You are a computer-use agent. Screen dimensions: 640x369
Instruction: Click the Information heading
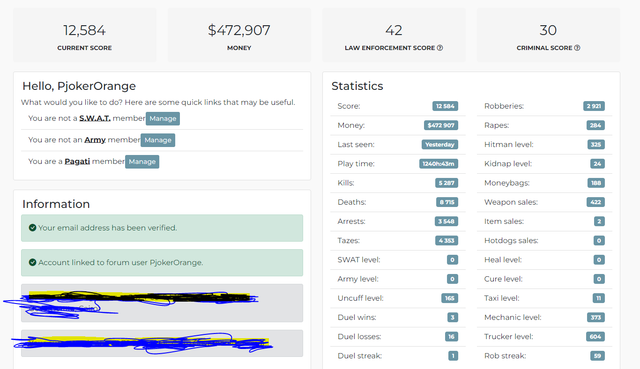coord(56,204)
